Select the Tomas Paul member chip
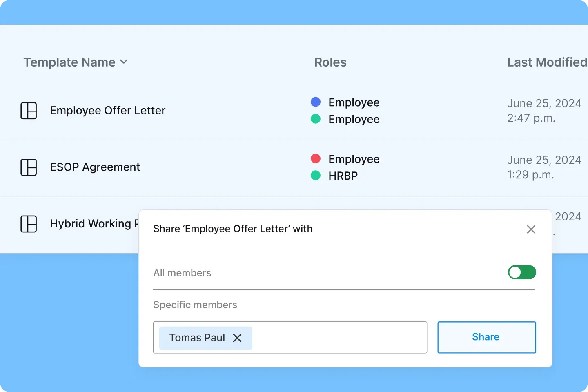 [x=197, y=338]
